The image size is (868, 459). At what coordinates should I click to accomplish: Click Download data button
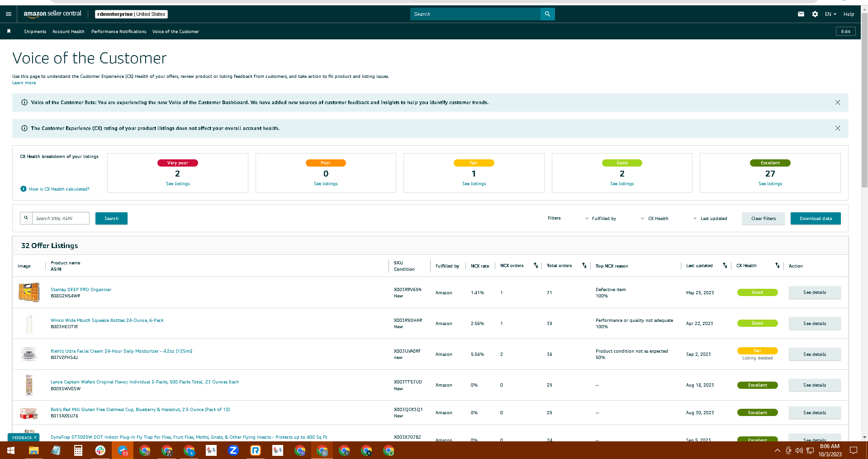(816, 218)
